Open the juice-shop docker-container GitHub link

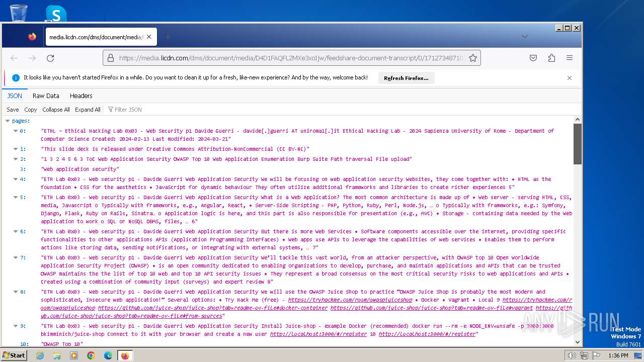(x=212, y=308)
